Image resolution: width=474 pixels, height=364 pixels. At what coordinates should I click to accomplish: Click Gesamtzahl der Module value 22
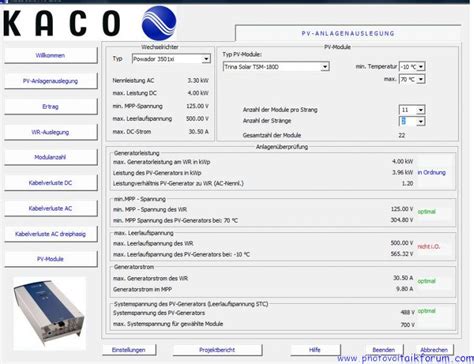402,135
